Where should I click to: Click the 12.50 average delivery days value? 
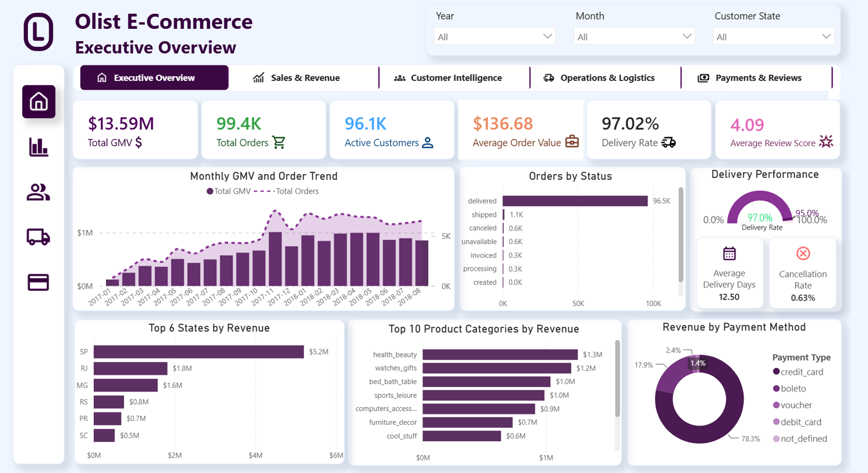tap(729, 297)
